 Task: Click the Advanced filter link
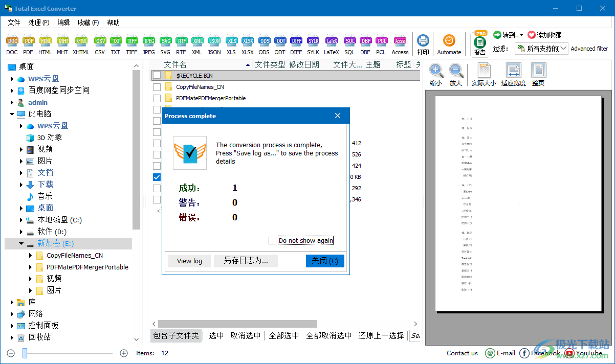pos(589,49)
